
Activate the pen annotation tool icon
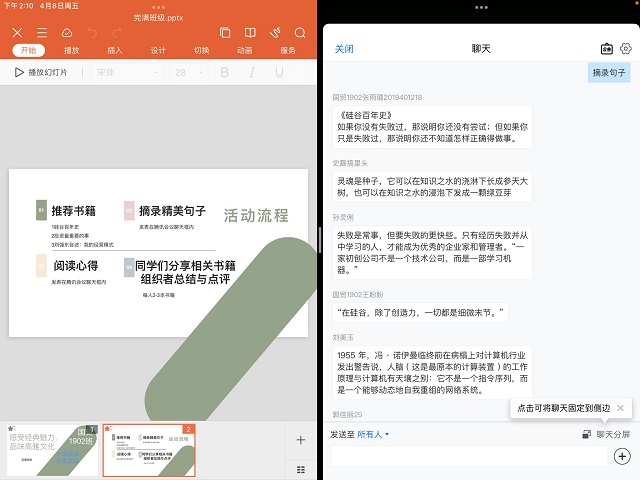[275, 33]
